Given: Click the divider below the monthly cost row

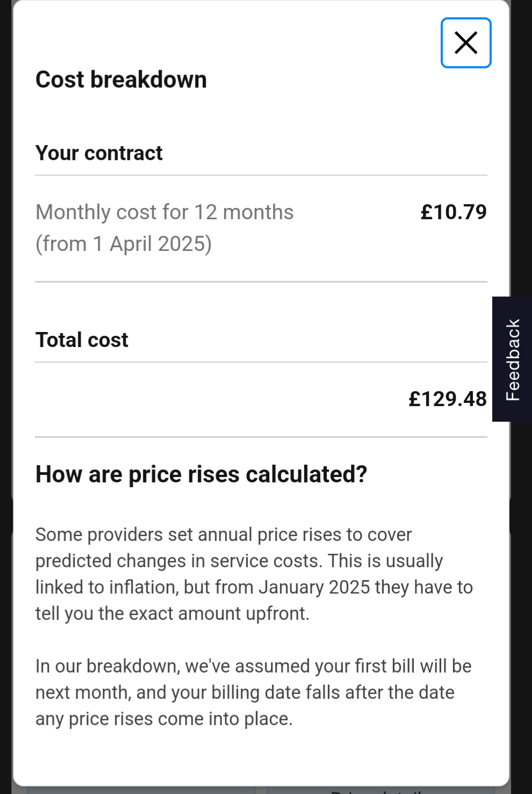Looking at the screenshot, I should (x=261, y=281).
